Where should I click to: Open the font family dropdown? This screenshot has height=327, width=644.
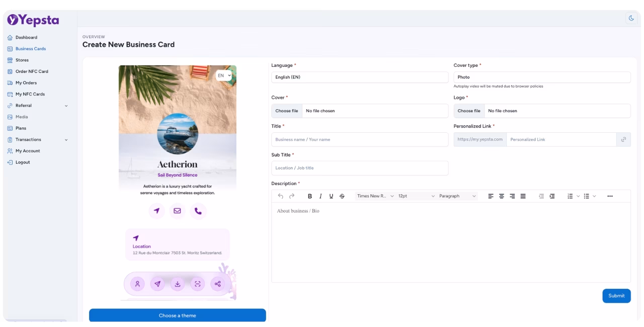pyautogui.click(x=375, y=196)
